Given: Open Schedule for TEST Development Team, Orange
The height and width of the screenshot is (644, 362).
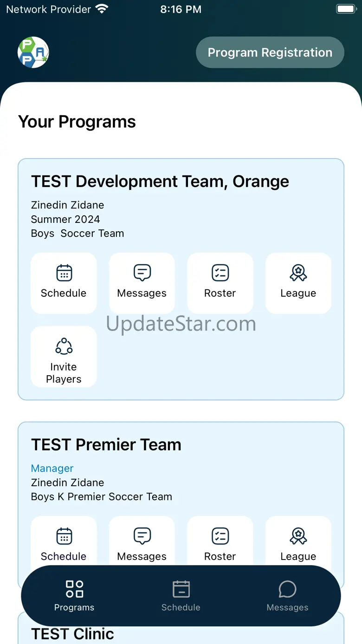Looking at the screenshot, I should [64, 282].
